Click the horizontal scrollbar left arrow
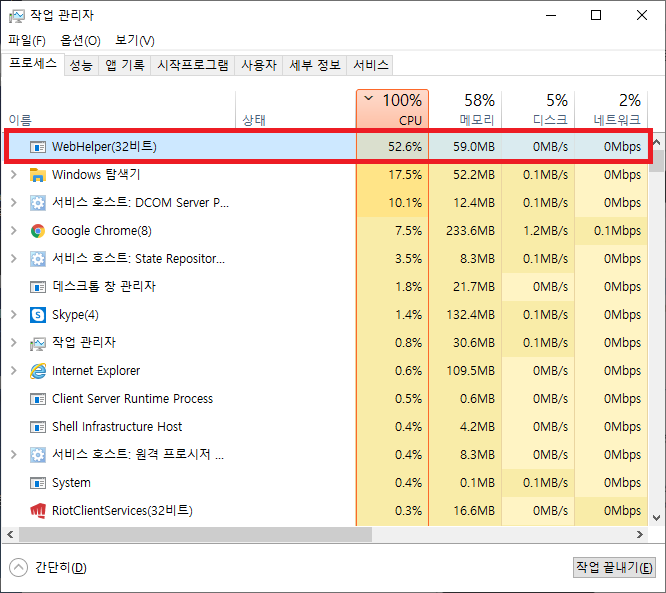This screenshot has height=593, width=666. tap(10, 535)
